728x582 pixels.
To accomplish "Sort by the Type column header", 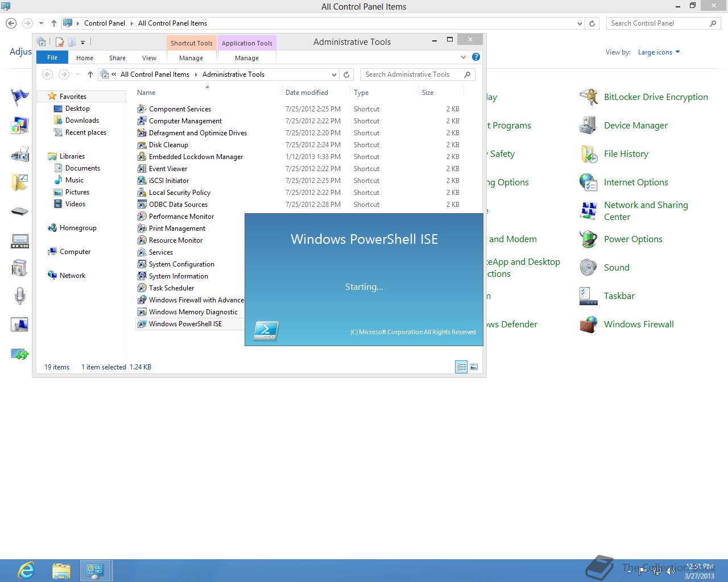I will coord(384,92).
